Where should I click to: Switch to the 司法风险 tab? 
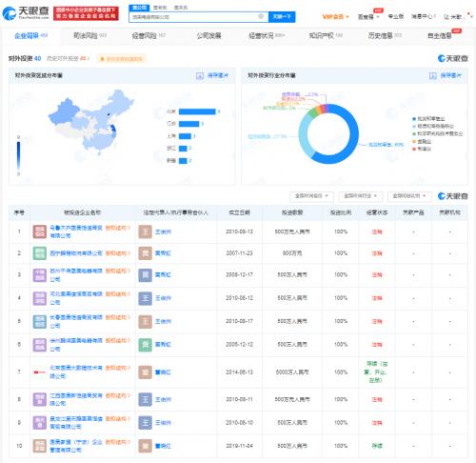click(x=89, y=35)
